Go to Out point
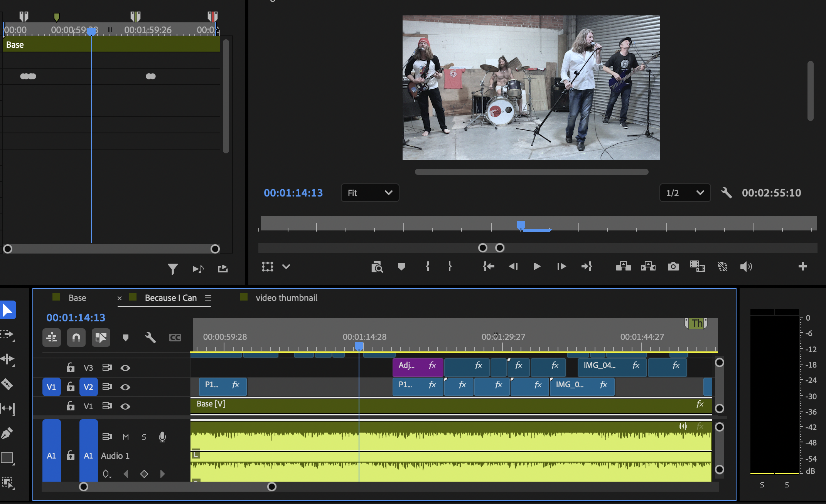Image resolution: width=826 pixels, height=504 pixels. point(587,266)
